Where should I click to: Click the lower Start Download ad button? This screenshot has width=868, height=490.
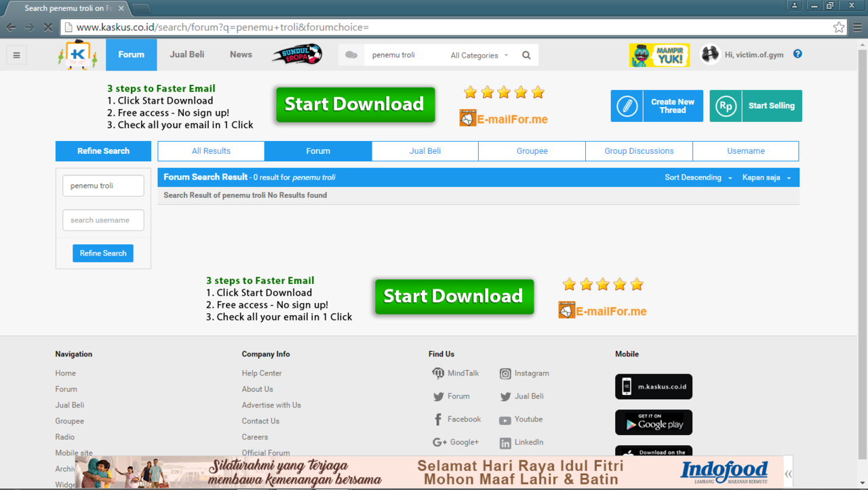454,297
